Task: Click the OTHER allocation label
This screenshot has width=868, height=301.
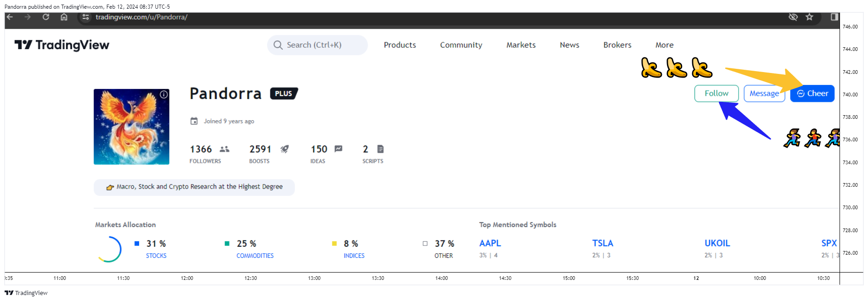Action: 443,256
